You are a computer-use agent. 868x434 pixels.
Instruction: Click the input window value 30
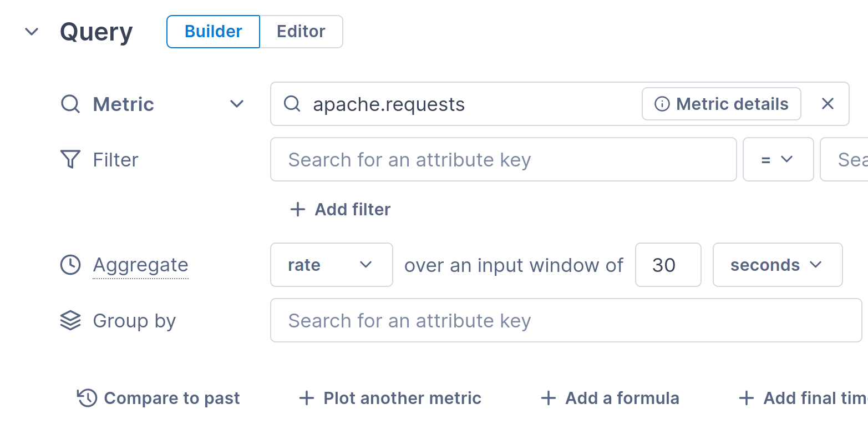tap(667, 265)
